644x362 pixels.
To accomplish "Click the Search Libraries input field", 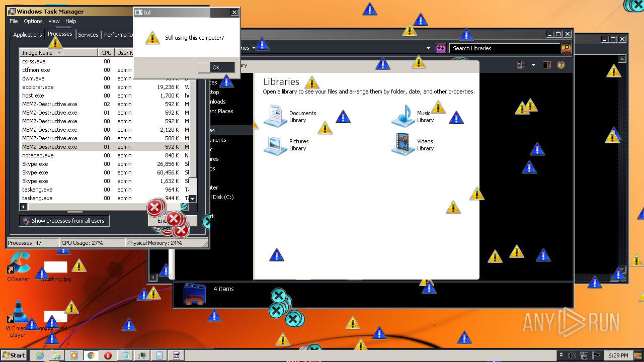I will coord(505,48).
